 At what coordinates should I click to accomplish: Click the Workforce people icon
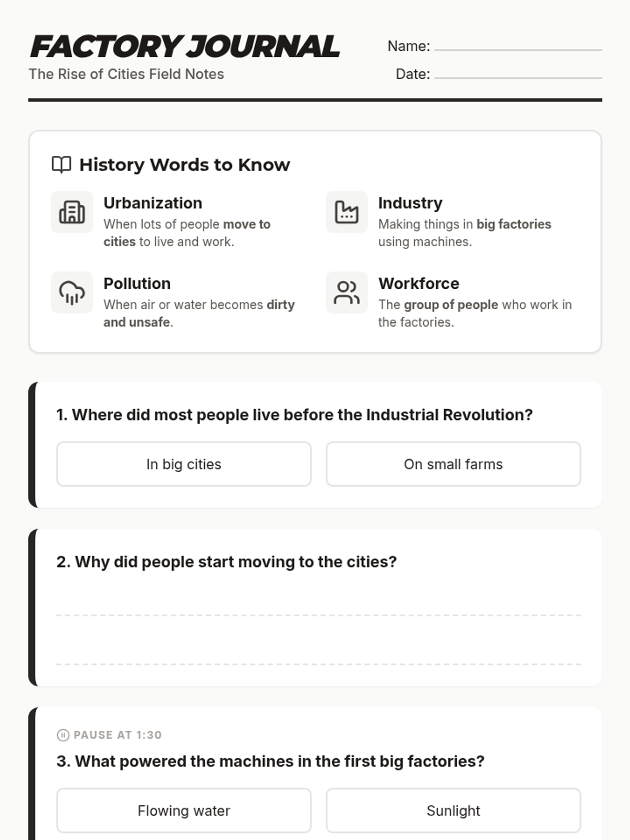[x=346, y=292]
